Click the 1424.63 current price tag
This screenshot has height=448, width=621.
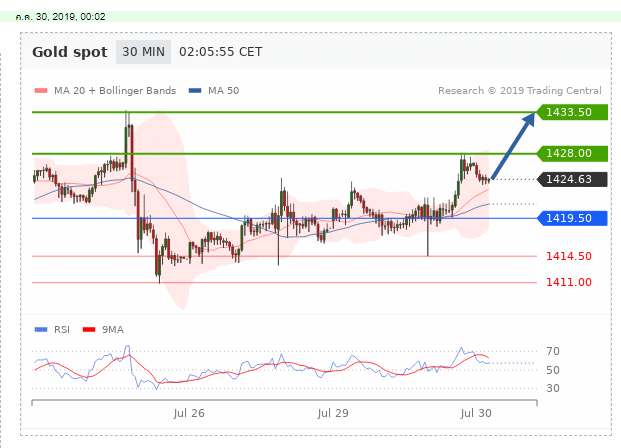click(572, 179)
